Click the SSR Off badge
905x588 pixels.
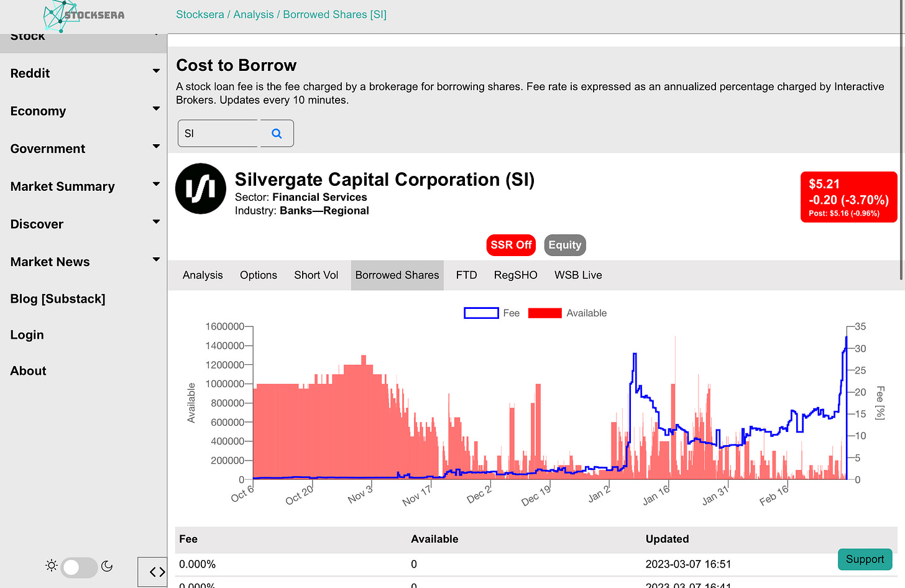point(511,245)
